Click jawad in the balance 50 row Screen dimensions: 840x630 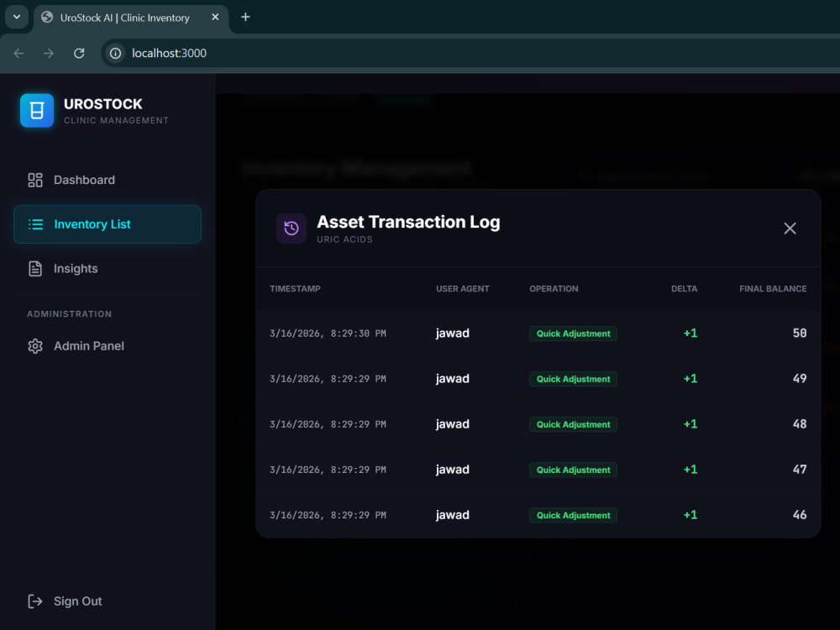[x=453, y=333]
